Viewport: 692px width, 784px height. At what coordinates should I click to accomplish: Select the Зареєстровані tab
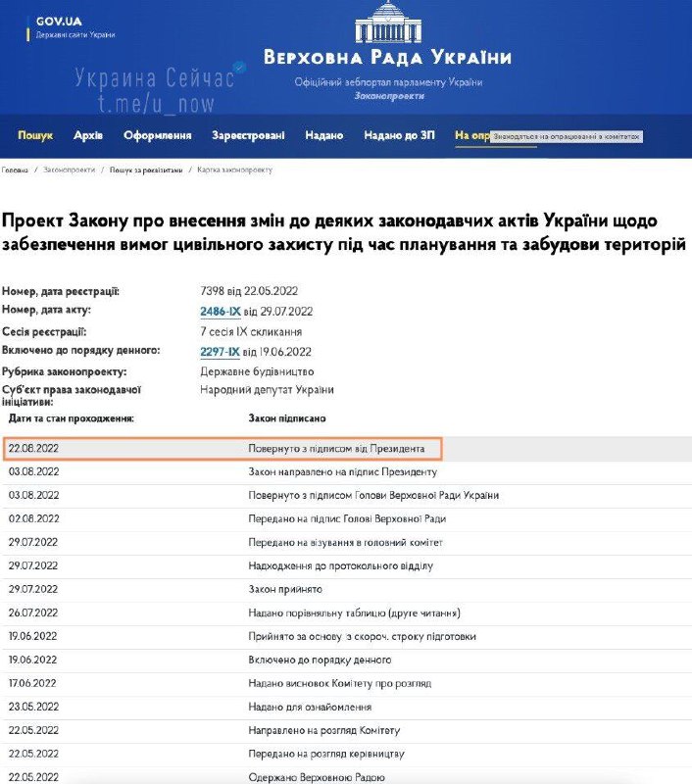248,136
